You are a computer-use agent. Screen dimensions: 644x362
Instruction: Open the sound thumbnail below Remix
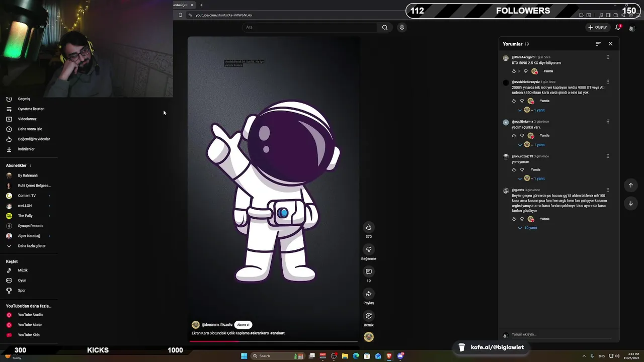tap(369, 337)
